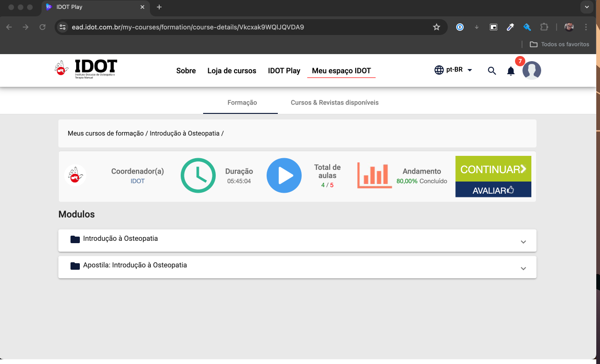Click the 4 / 5 lessons count
This screenshot has width=600, height=364.
(327, 185)
